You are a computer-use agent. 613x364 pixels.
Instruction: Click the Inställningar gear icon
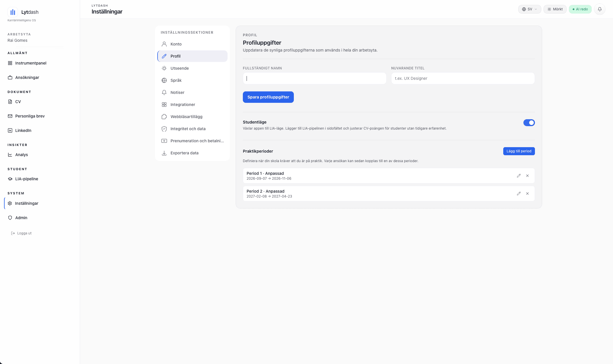10,203
